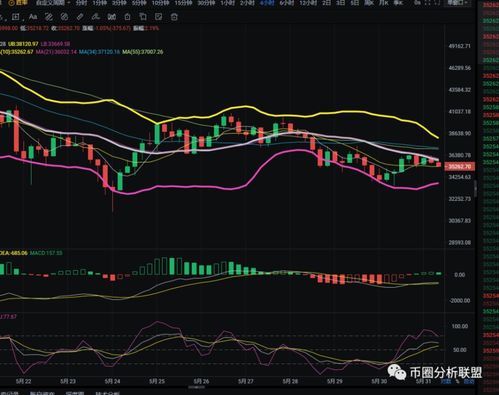Click the trash delete drawings icon
This screenshot has width=499, height=395.
(x=174, y=17)
